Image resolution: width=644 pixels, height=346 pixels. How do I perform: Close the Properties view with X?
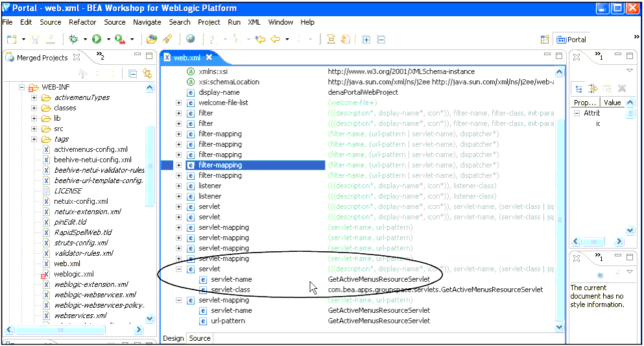[x=577, y=57]
